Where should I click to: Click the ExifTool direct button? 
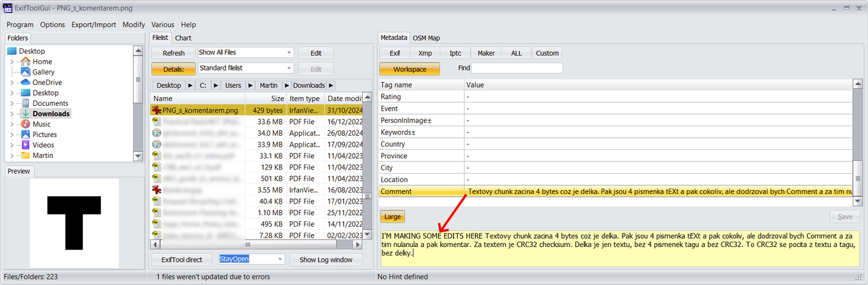click(x=182, y=260)
